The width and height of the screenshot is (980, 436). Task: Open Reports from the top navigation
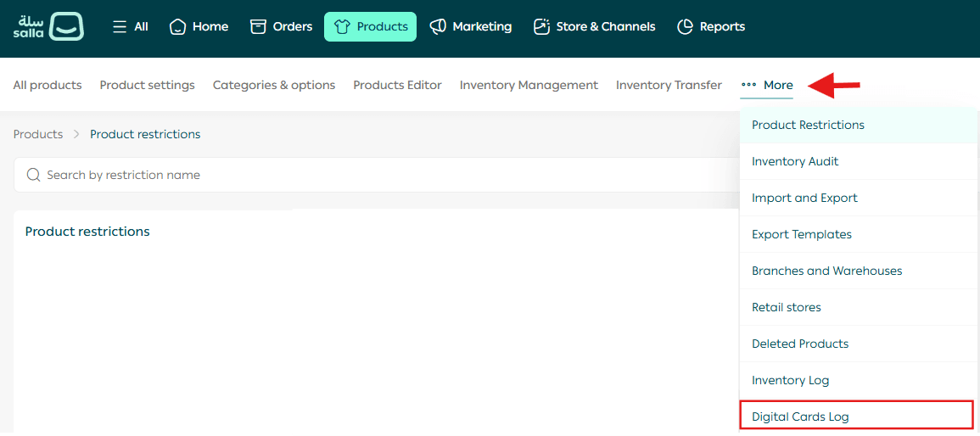click(711, 26)
